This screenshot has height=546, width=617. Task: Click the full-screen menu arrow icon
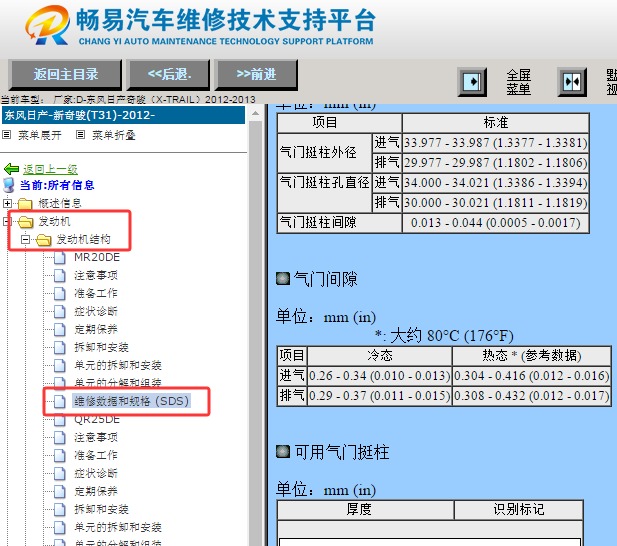tap(472, 82)
